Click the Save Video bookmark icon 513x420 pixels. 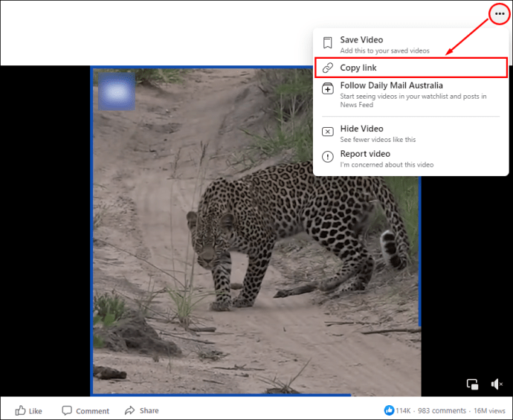327,43
